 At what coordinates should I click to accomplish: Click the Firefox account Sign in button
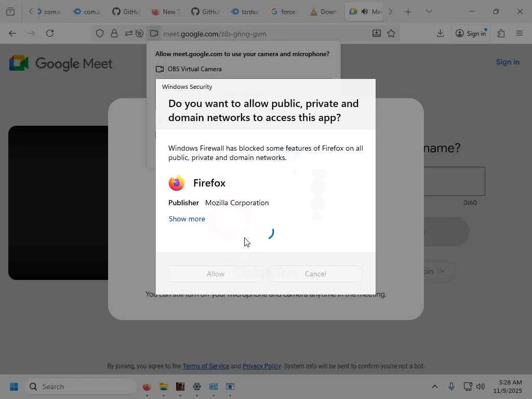click(x=471, y=33)
